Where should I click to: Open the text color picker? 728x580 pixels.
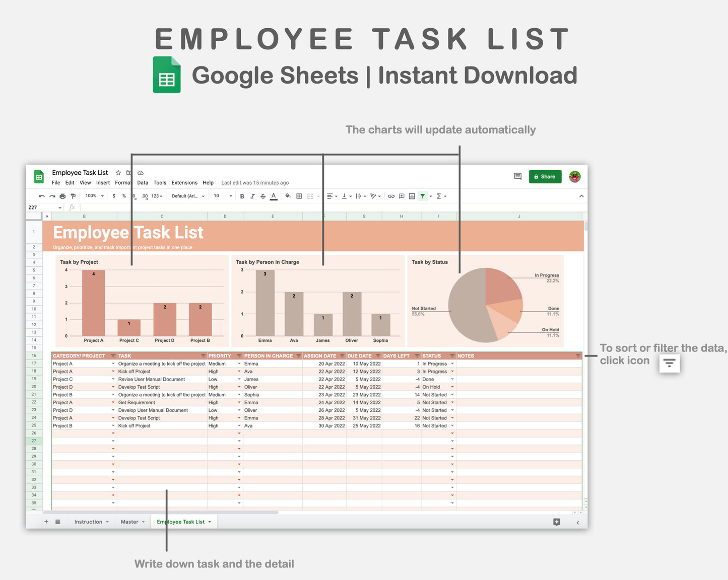point(274,196)
